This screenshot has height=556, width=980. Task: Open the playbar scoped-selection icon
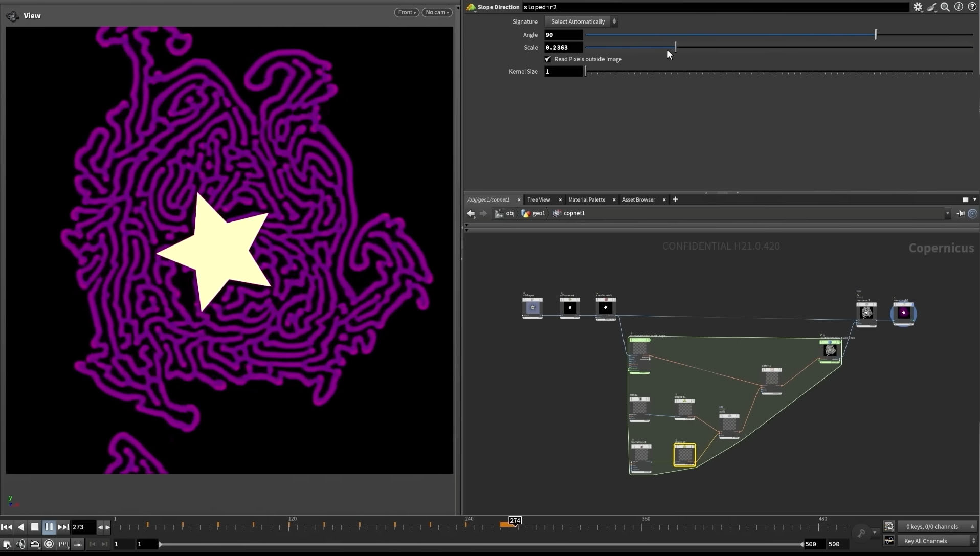click(x=7, y=544)
